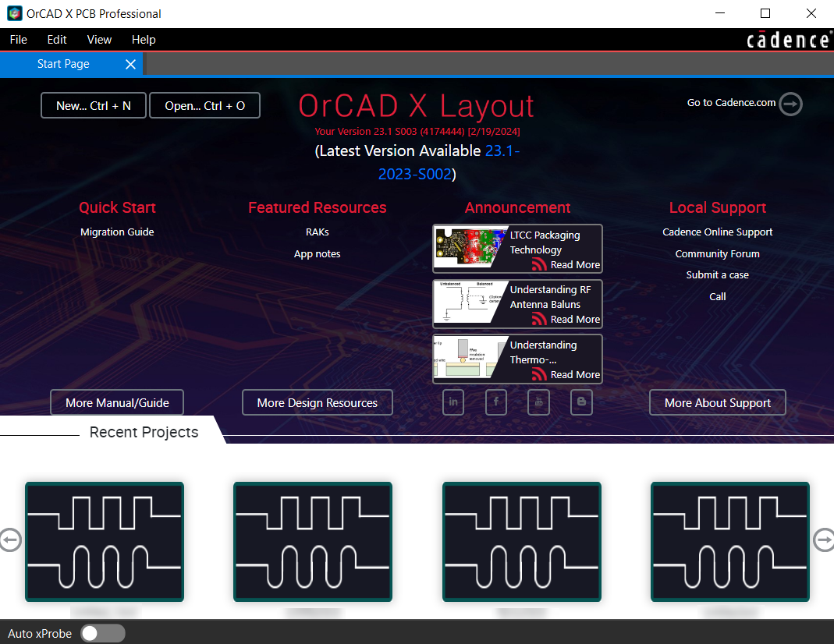Open Cadence Online Support link

pyautogui.click(x=718, y=232)
